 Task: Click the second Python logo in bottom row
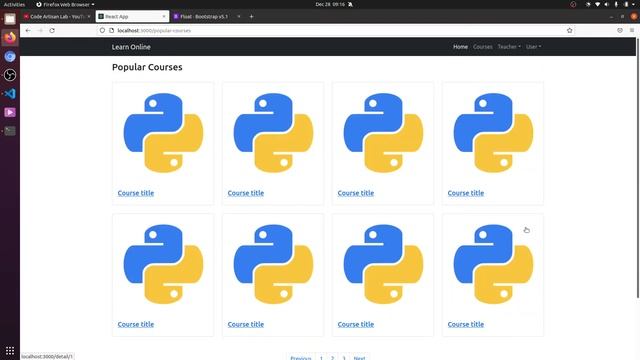click(x=273, y=264)
